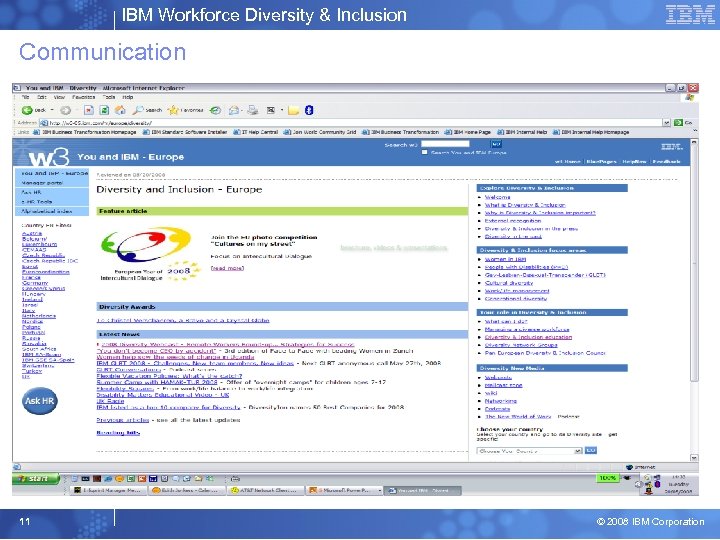Open Women in IBM link
The image size is (720, 540).
(x=506, y=259)
